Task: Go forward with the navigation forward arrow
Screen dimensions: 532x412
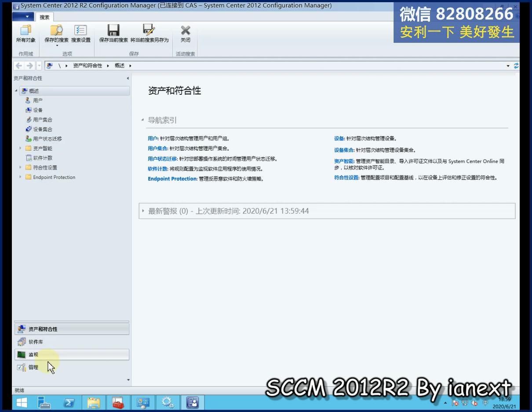Action: click(x=29, y=65)
